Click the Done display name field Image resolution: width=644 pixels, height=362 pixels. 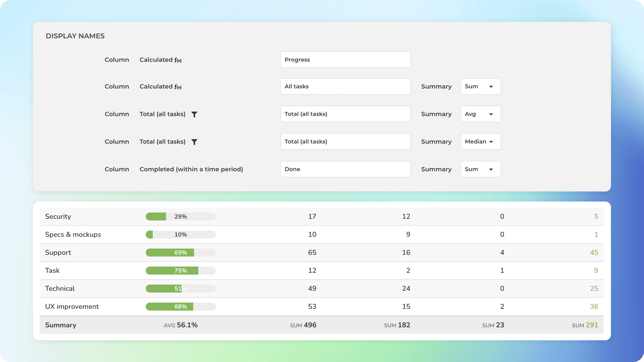tap(345, 169)
